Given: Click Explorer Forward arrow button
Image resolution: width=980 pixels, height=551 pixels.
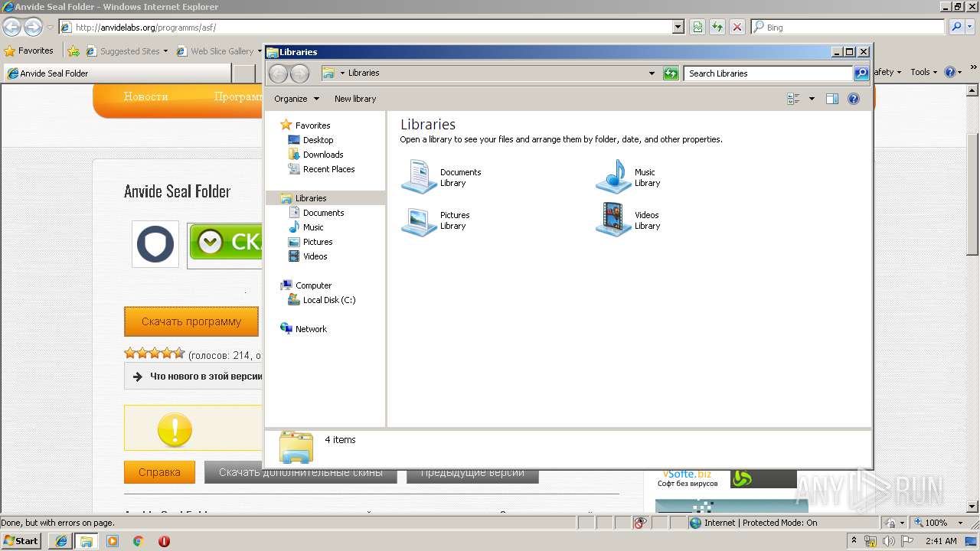Looking at the screenshot, I should 300,73.
